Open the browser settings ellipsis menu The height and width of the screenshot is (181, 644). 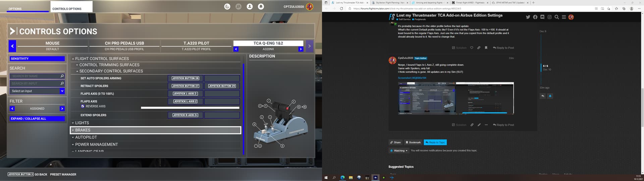639,8
